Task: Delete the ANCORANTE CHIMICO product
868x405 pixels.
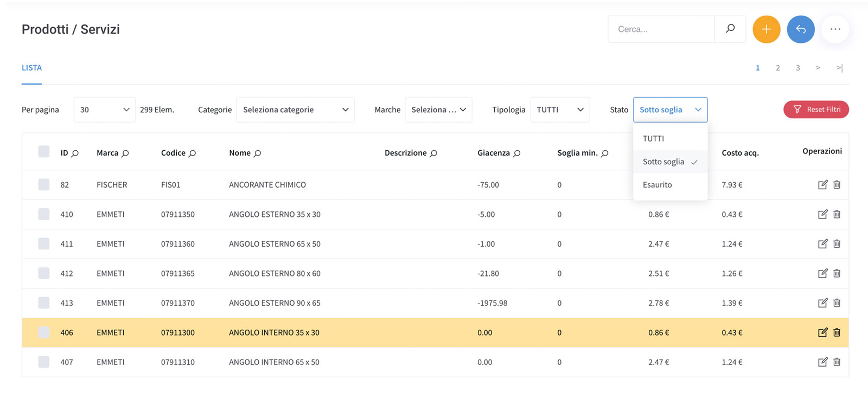Action: 837,184
